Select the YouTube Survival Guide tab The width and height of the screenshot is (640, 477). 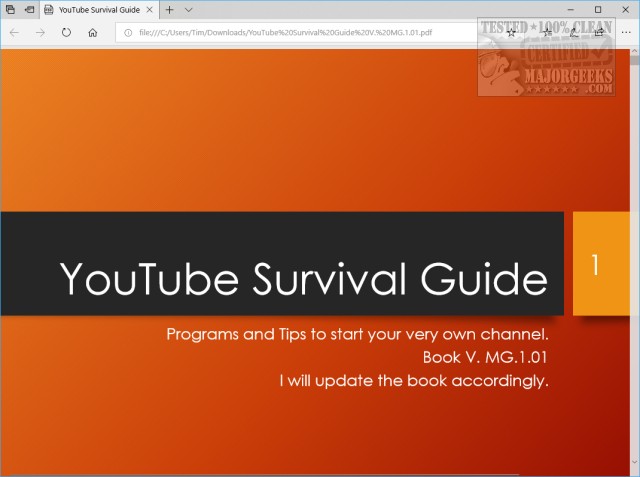pyautogui.click(x=98, y=10)
